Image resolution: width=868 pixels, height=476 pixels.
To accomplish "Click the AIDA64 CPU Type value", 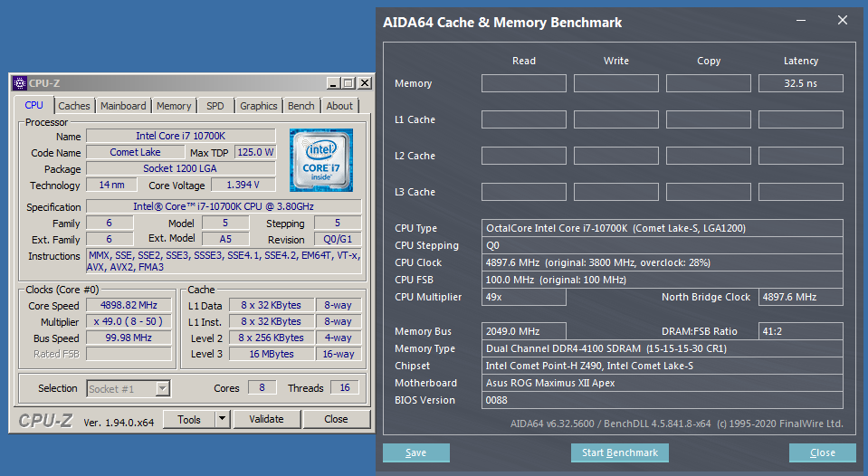I will pos(662,228).
